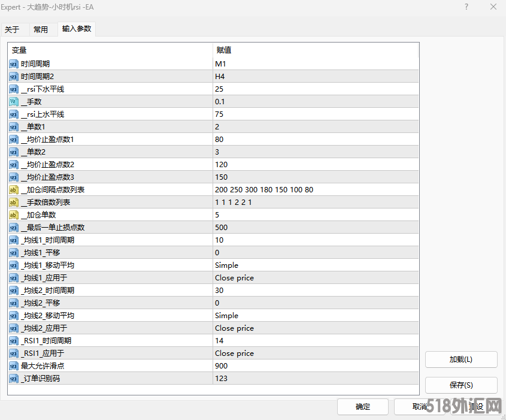Image resolution: width=506 pixels, height=420 pixels.
Task: Click the integer icon beside 时间周期
Action: point(14,64)
